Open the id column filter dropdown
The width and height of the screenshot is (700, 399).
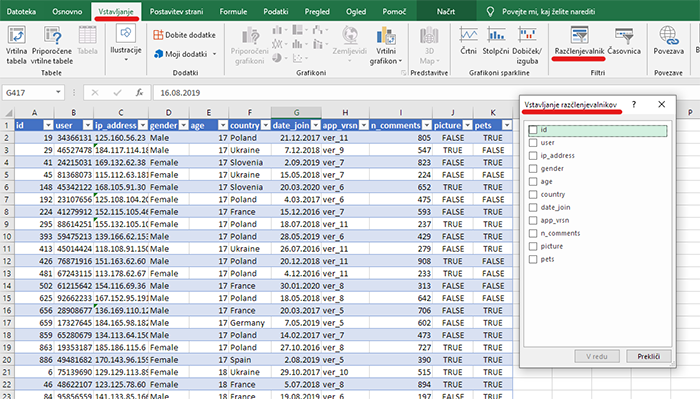tap(48, 125)
